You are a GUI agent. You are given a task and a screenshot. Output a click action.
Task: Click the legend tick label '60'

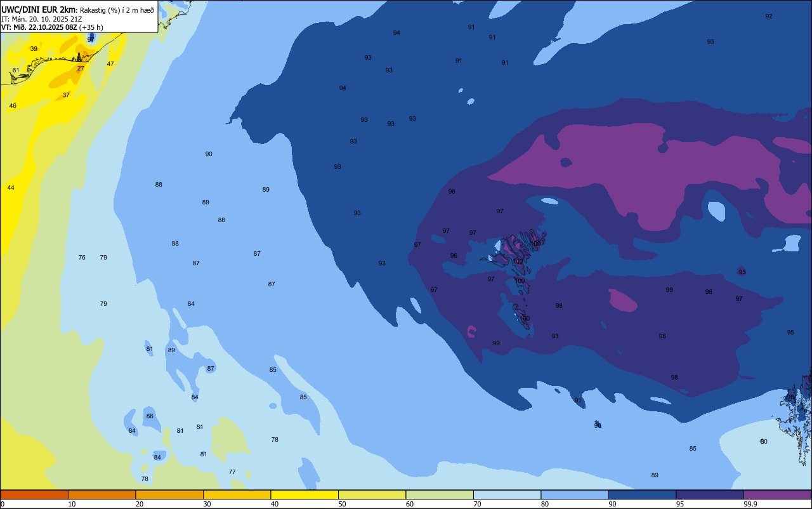[410, 504]
